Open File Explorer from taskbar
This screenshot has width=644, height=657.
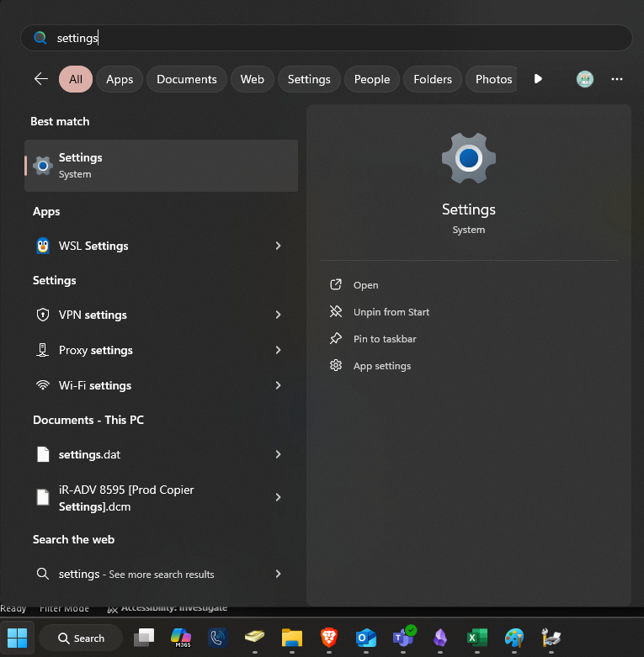292,638
